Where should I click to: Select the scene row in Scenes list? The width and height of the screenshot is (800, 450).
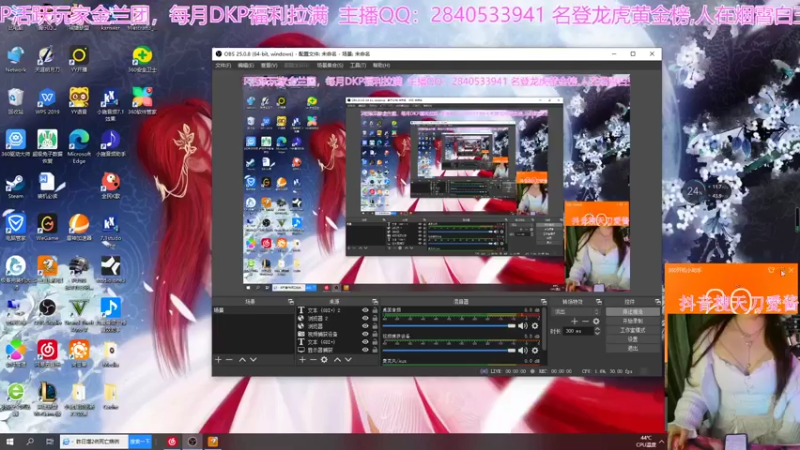(254, 310)
